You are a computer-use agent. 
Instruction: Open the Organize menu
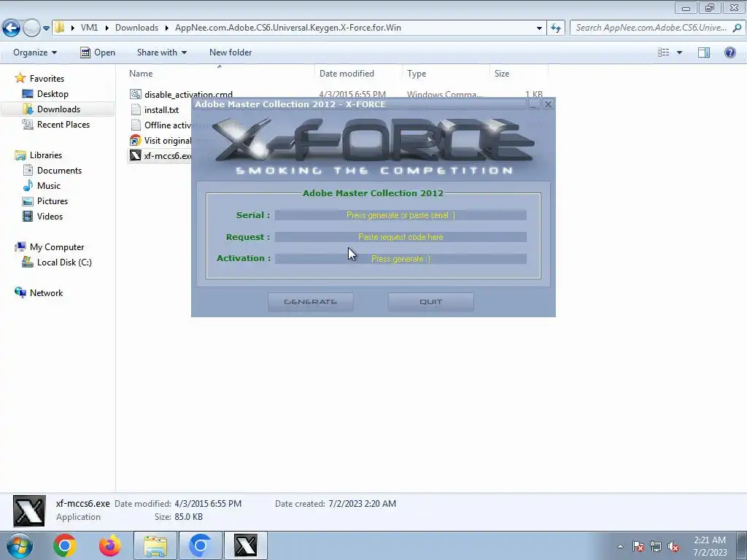(x=35, y=52)
